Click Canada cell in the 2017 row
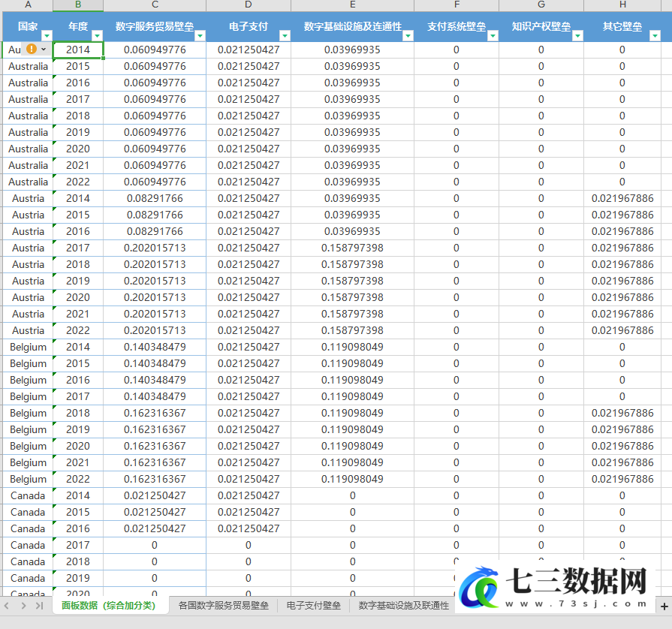The height and width of the screenshot is (629, 672). (28, 545)
